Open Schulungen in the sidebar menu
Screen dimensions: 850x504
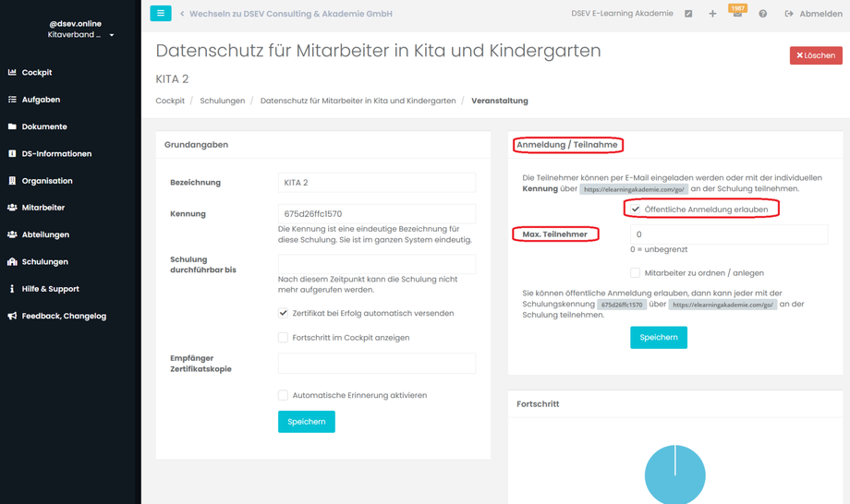point(44,262)
